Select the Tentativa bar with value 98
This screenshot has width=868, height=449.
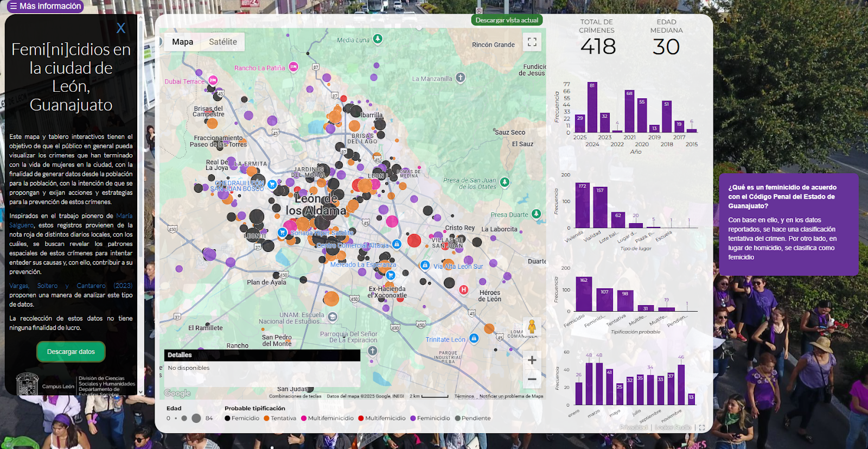[x=625, y=301]
